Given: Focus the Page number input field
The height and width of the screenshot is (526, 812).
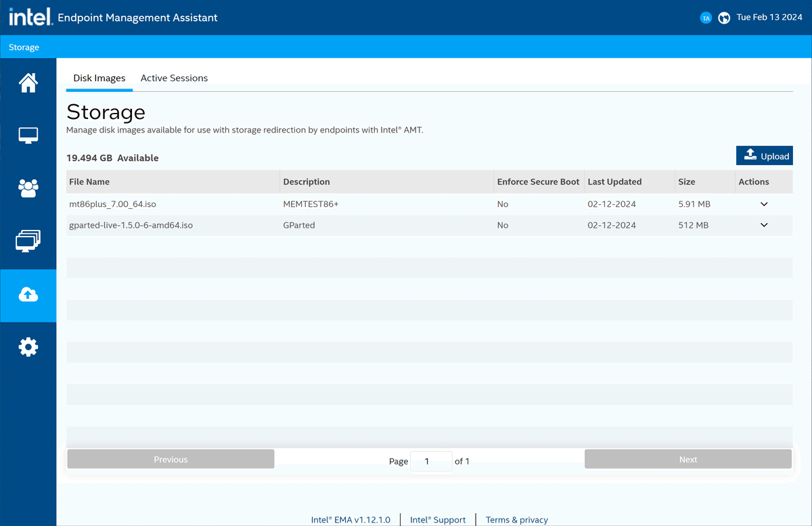Looking at the screenshot, I should click(432, 461).
